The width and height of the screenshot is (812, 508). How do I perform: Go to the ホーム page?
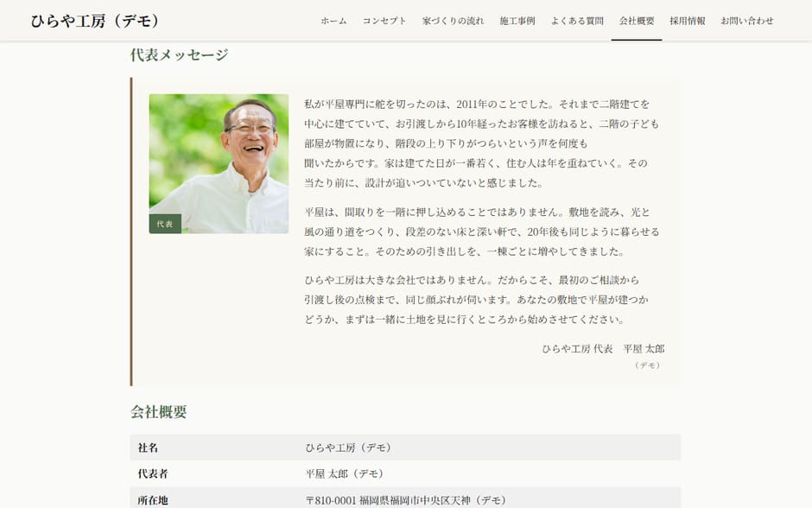(x=333, y=21)
